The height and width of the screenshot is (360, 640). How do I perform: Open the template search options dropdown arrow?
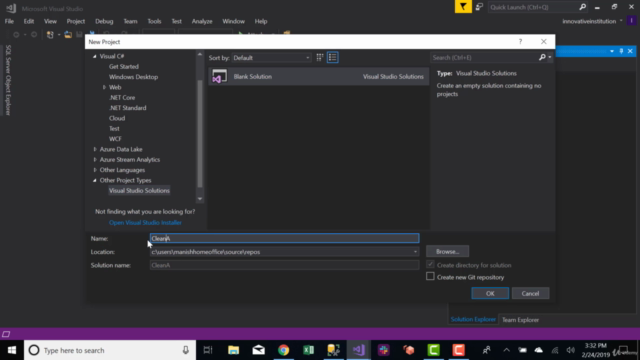coord(550,58)
